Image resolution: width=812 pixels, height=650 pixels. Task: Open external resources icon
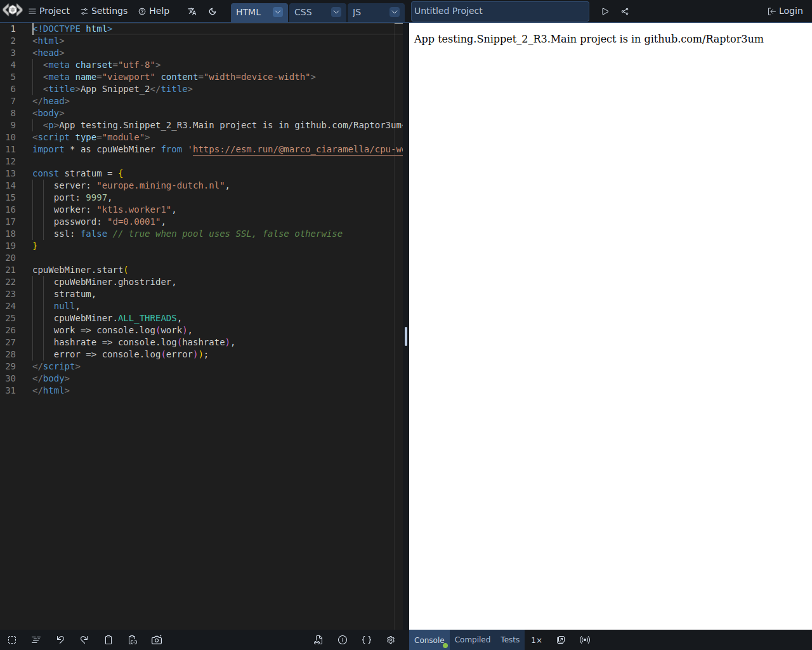click(318, 640)
